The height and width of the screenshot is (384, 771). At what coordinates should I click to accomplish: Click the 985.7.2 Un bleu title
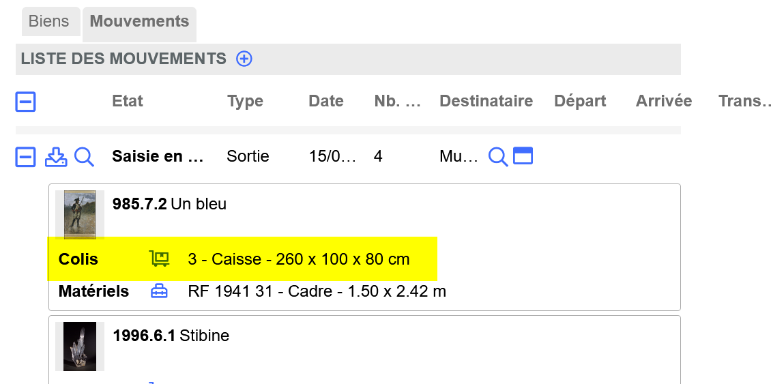(170, 204)
